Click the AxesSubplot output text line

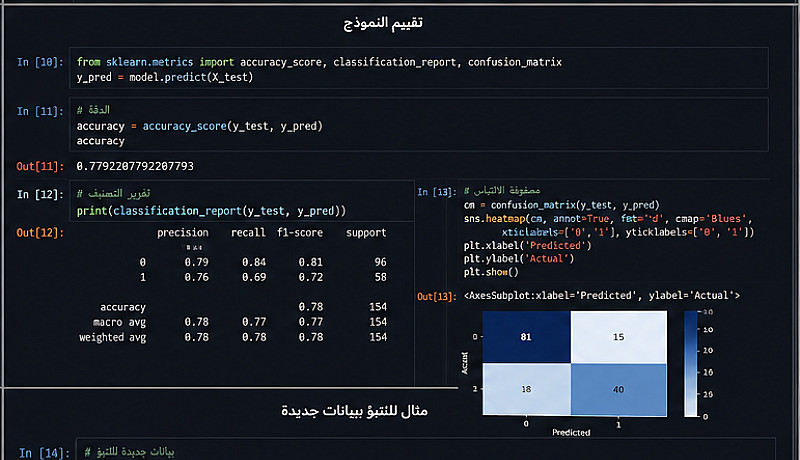point(602,296)
